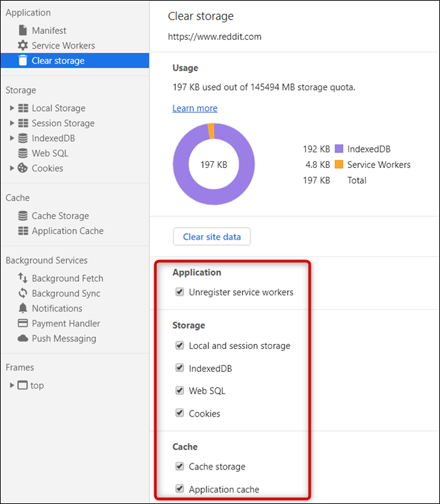
Task: Expand the Session Storage tree node
Action: pyautogui.click(x=12, y=123)
